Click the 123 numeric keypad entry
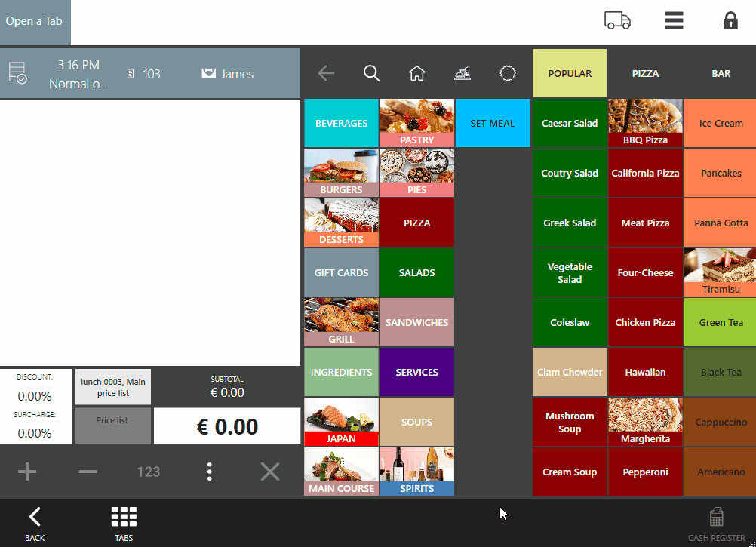This screenshot has height=547, width=756. tap(149, 472)
